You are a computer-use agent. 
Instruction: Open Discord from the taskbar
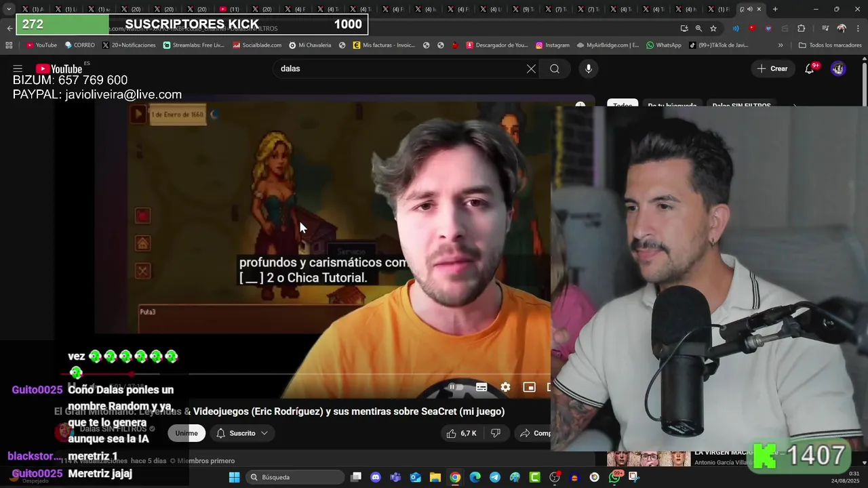coord(376,477)
